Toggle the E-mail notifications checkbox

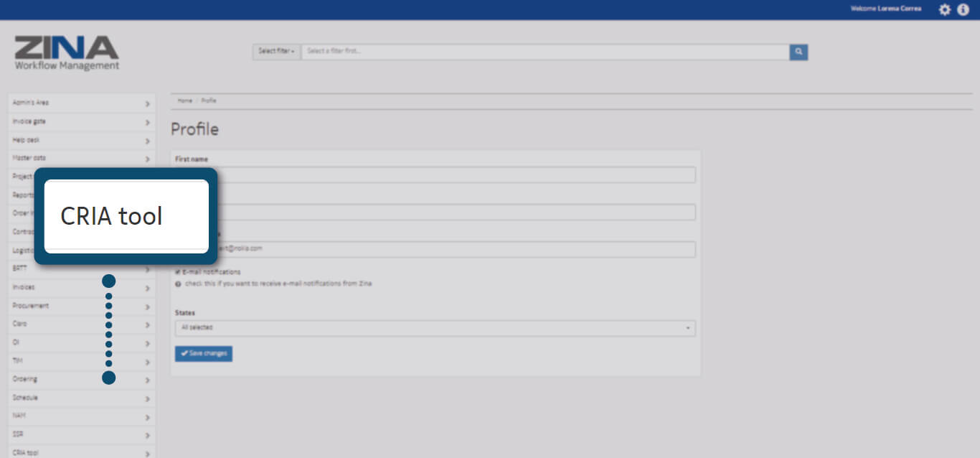tap(178, 272)
